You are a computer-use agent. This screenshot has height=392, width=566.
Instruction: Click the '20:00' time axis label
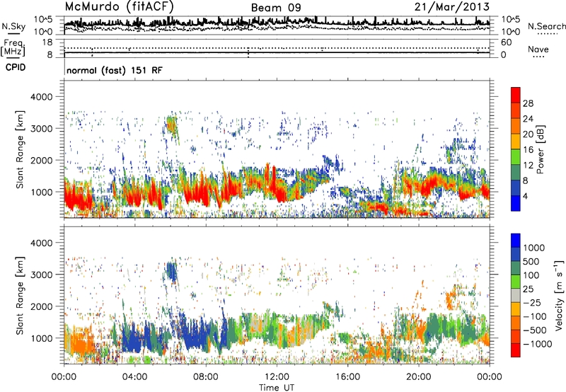(x=418, y=377)
